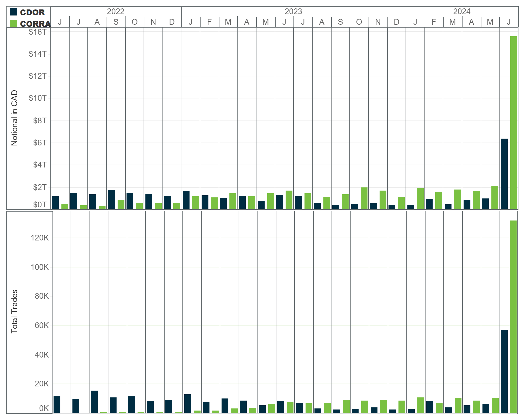Screen dimensions: 525x420
Task: Select the December 2023 'D' month header
Action: pos(396,22)
